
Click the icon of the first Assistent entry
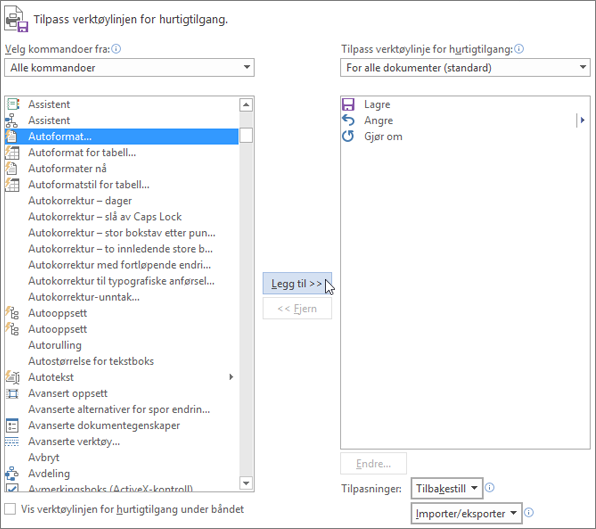[x=13, y=104]
